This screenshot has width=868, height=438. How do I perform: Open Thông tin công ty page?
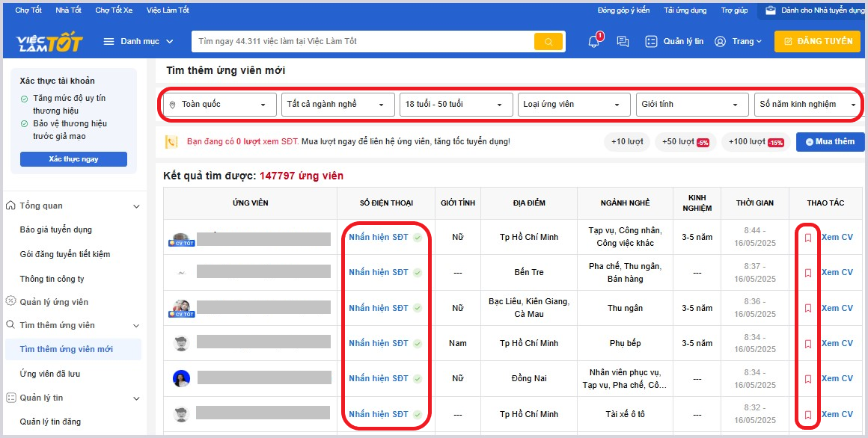tap(52, 279)
